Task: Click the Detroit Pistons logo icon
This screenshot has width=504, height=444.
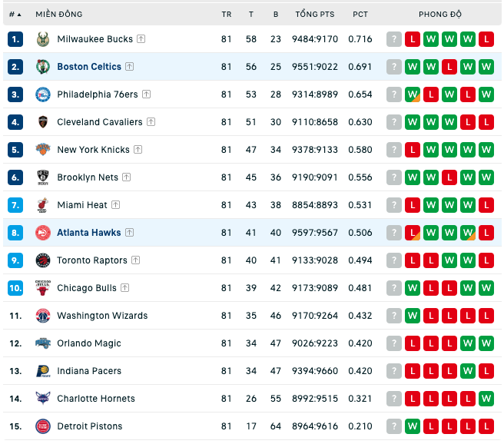Action: pyautogui.click(x=43, y=426)
